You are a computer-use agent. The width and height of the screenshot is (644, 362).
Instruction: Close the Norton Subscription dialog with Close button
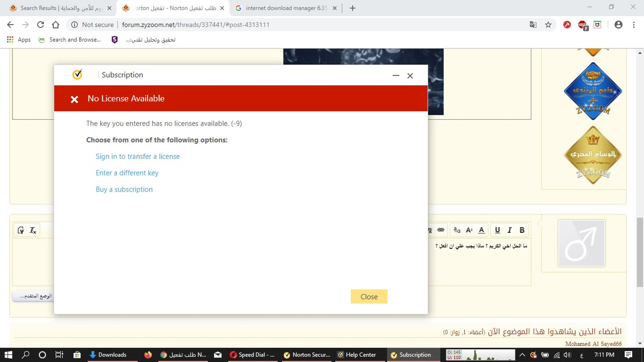369,297
